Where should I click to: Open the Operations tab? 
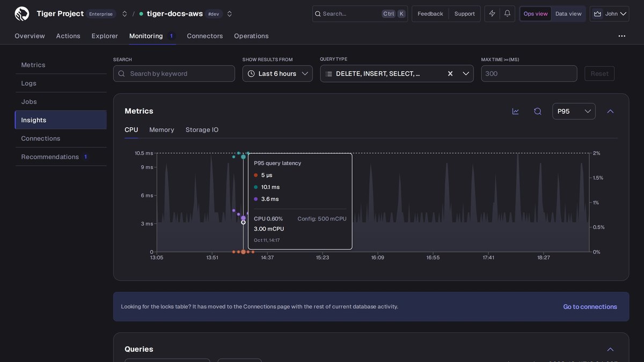click(251, 36)
